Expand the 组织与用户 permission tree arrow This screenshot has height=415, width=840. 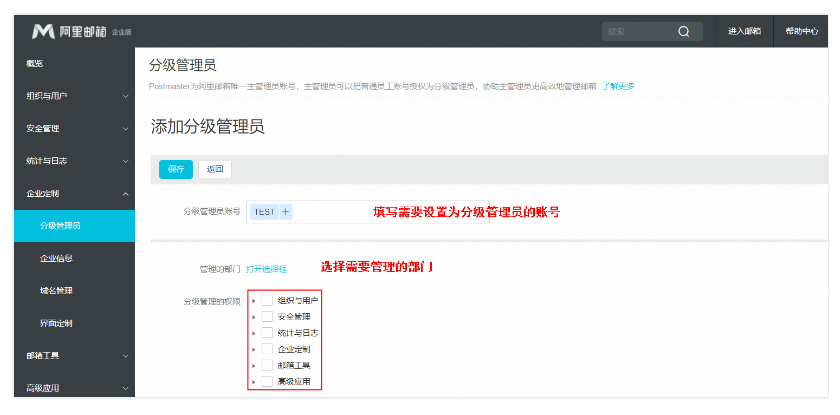point(253,301)
